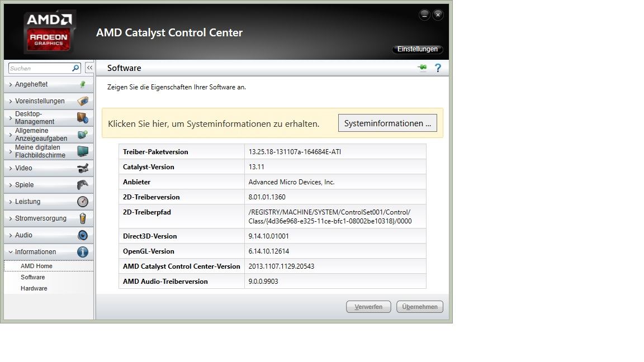
Task: Open the Einstellungen menu
Action: (417, 49)
